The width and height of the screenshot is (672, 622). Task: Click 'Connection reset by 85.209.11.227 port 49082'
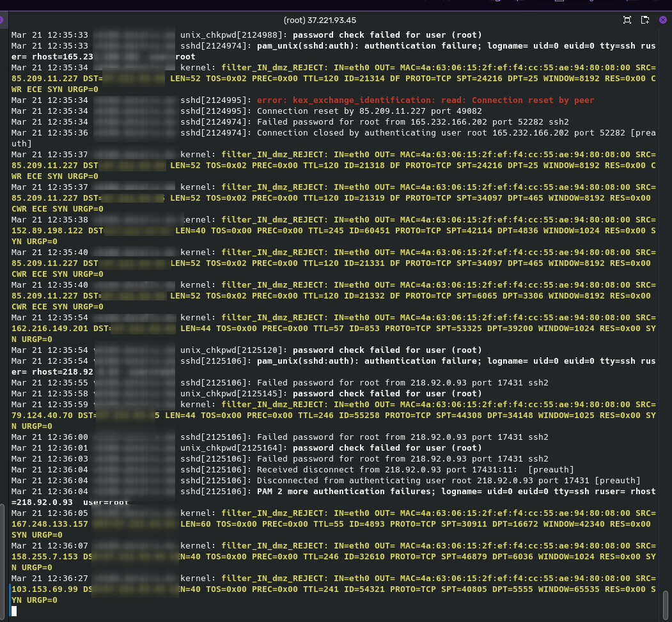pyautogui.click(x=369, y=111)
